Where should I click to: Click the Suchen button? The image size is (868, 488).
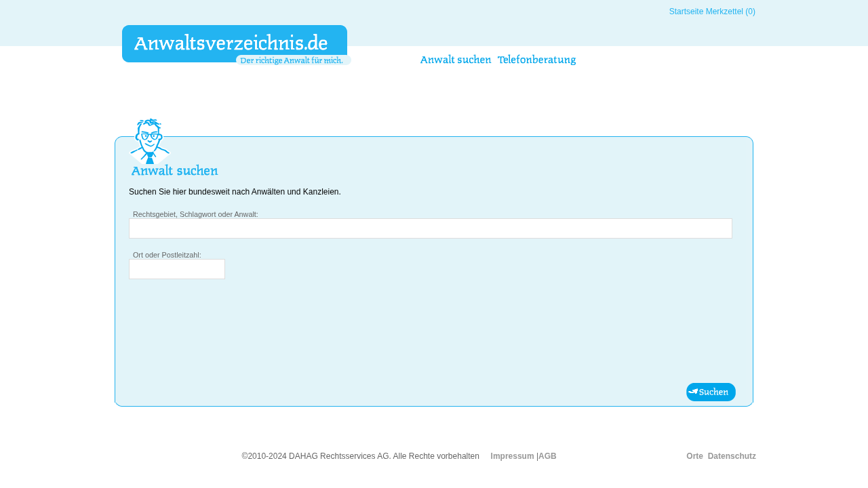pyautogui.click(x=711, y=392)
